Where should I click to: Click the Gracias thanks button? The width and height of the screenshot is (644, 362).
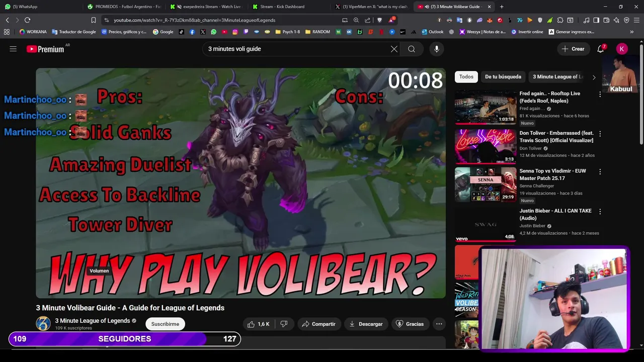[410, 324]
